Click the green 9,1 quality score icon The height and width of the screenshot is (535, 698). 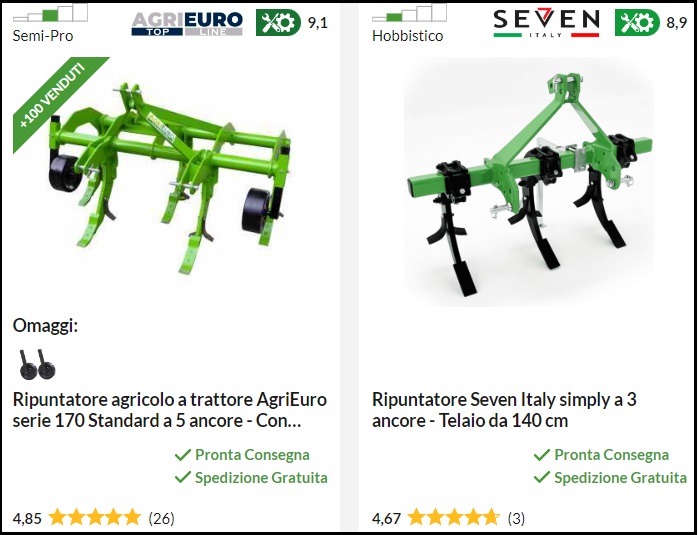tap(278, 22)
